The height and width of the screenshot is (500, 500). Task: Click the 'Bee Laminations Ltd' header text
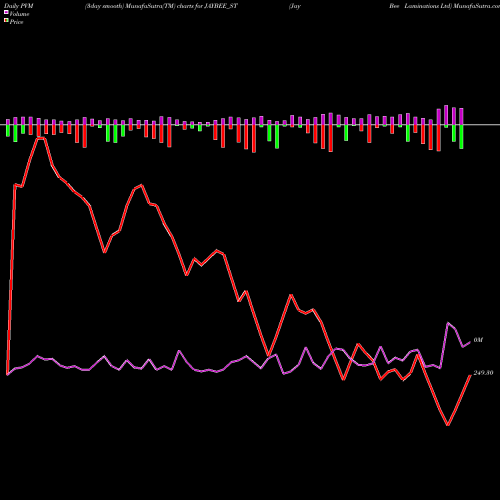point(420,6)
